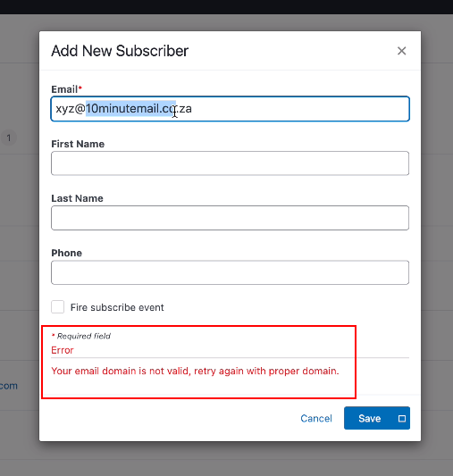Viewport: 453px width, 476px height.
Task: Click the Add New Subscriber title
Action: (120, 51)
